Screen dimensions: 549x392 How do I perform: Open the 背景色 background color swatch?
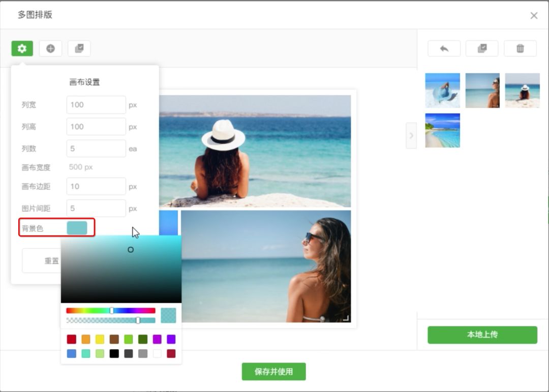point(77,228)
